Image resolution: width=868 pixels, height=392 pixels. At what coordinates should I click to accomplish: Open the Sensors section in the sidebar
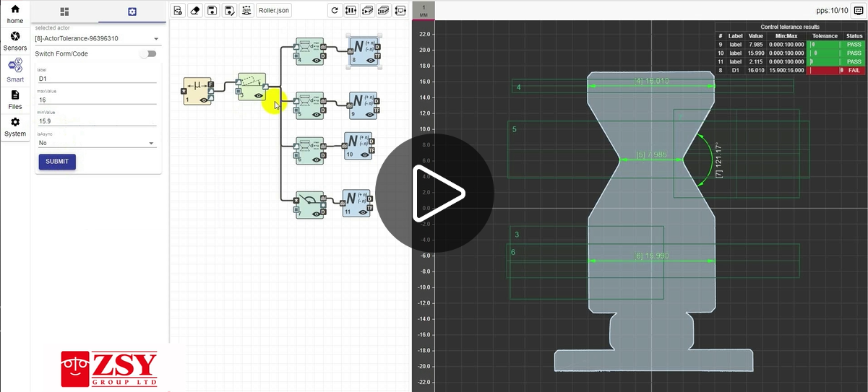pos(15,41)
